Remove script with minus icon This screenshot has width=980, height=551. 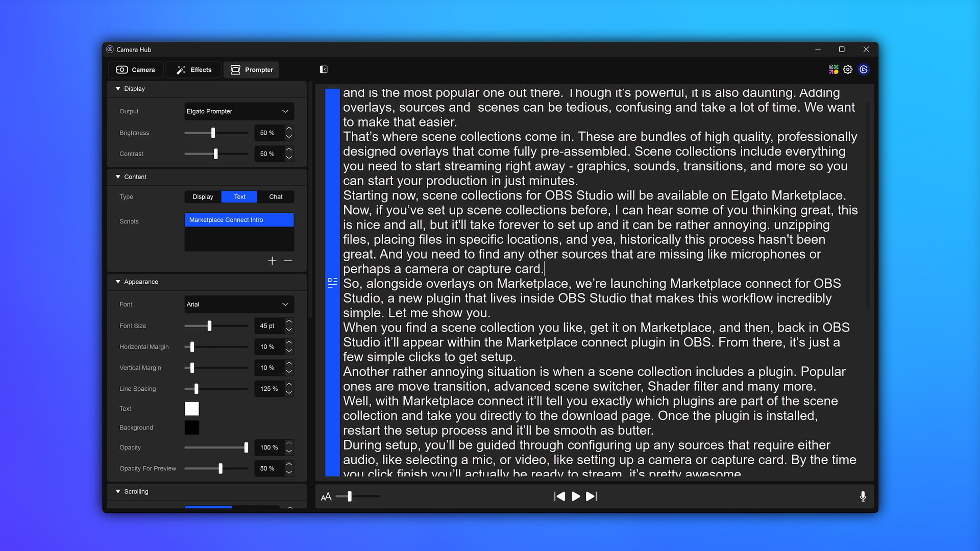coord(288,261)
